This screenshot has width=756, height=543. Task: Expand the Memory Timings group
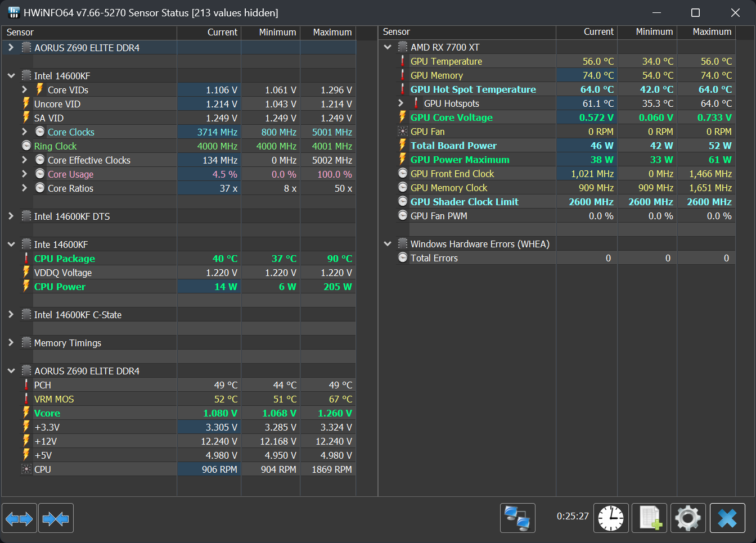pyautogui.click(x=11, y=343)
